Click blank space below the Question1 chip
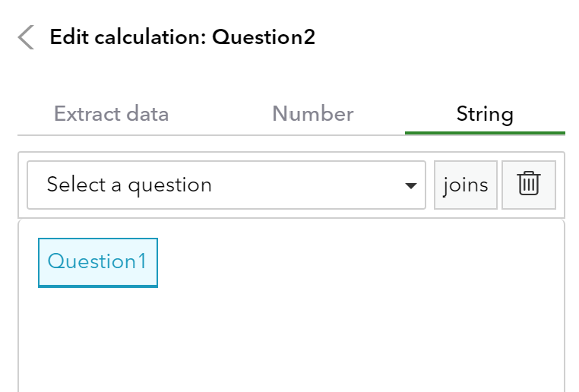The image size is (579, 392). (x=97, y=334)
